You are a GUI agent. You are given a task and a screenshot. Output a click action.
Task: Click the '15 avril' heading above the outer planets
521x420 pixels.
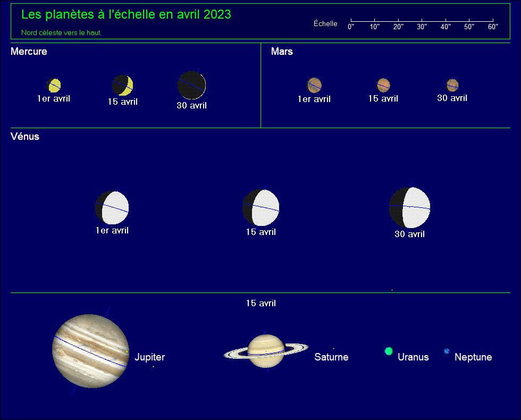(261, 303)
